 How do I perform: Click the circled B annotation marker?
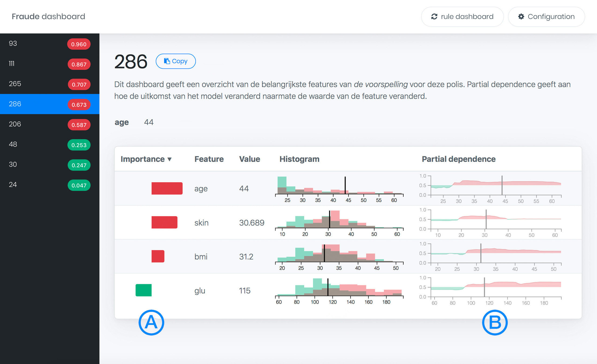click(495, 322)
